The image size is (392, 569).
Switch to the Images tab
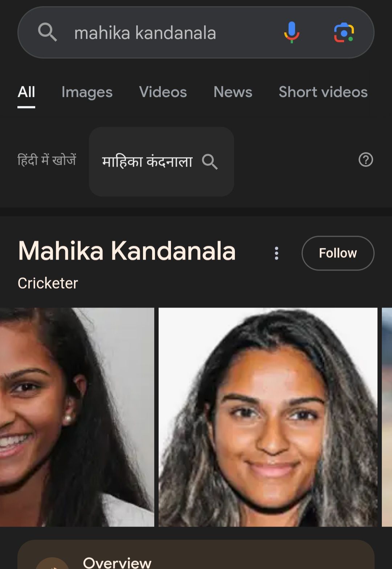click(x=87, y=92)
